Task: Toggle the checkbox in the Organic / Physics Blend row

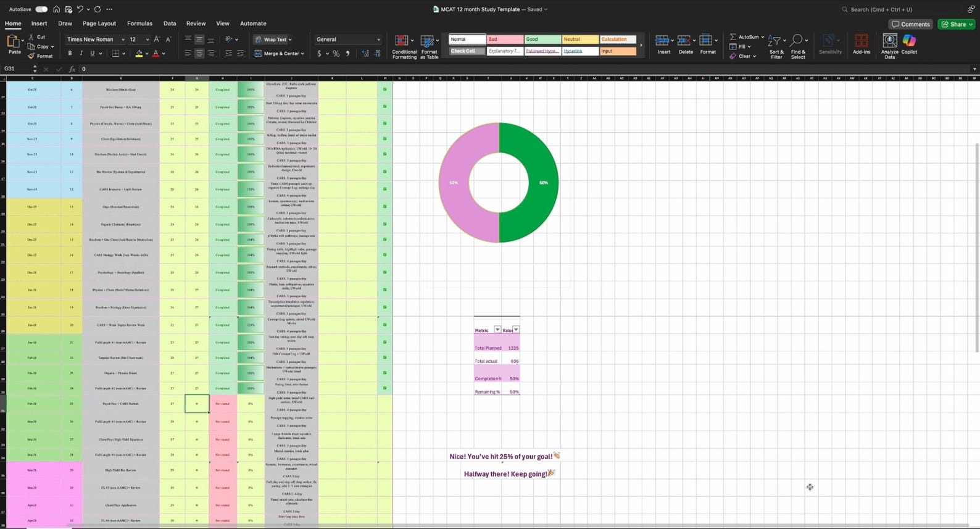Action: (384, 373)
